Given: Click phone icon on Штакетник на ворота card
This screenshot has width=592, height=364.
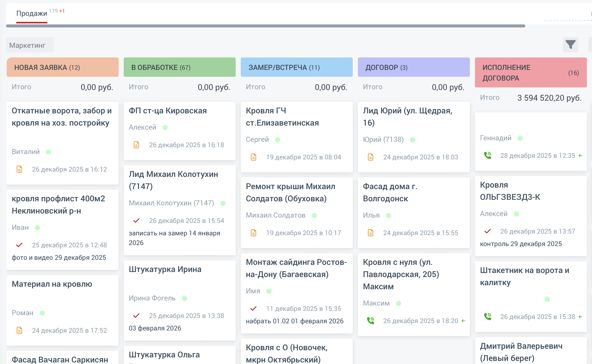Looking at the screenshot, I should pyautogui.click(x=487, y=316).
